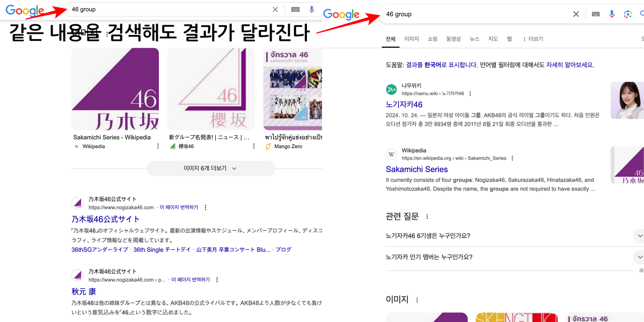Switch to the 웹 tab
Viewport: 644px width, 322px height.
509,39
